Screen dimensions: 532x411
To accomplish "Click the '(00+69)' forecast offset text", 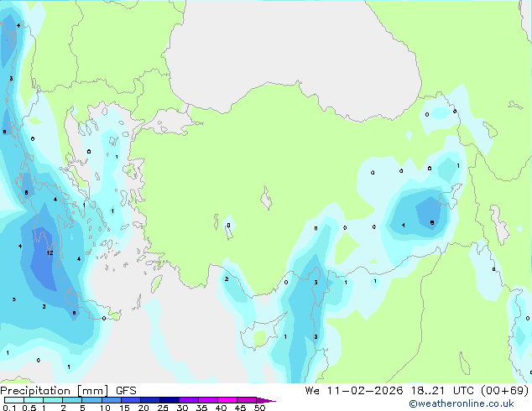I will [x=505, y=391].
